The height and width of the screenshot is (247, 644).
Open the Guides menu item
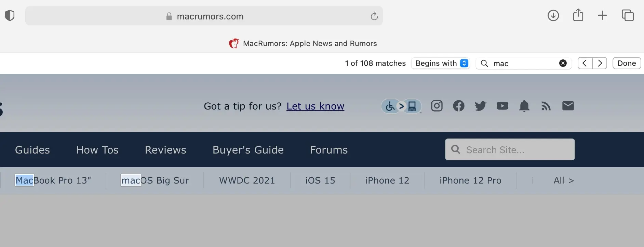tap(32, 150)
